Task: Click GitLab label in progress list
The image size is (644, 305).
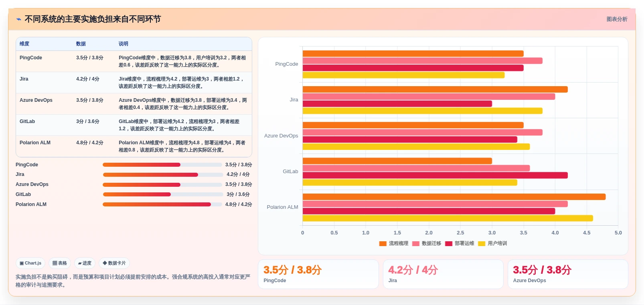Action: point(23,194)
